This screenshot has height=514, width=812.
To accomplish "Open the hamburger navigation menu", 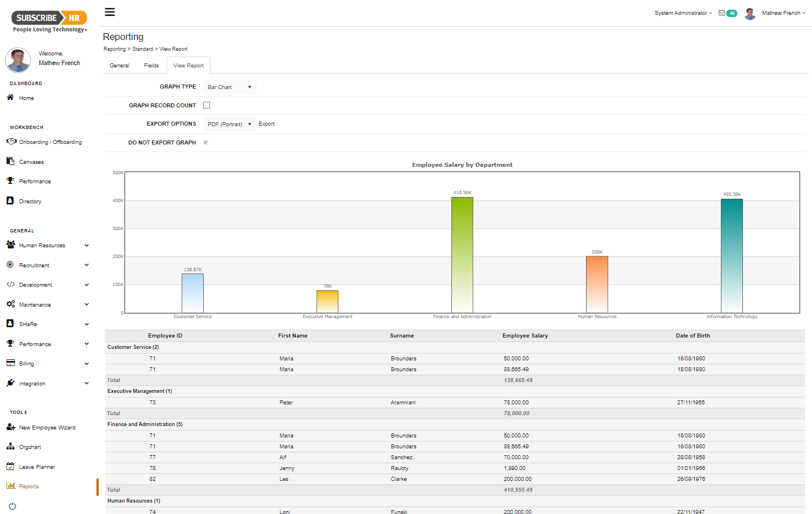I will tap(110, 11).
